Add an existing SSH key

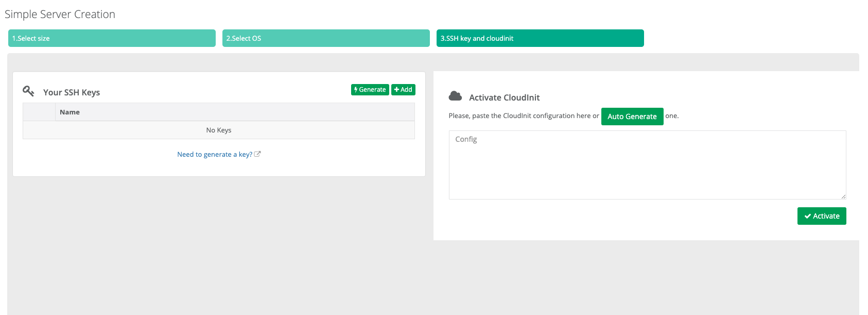tap(403, 90)
